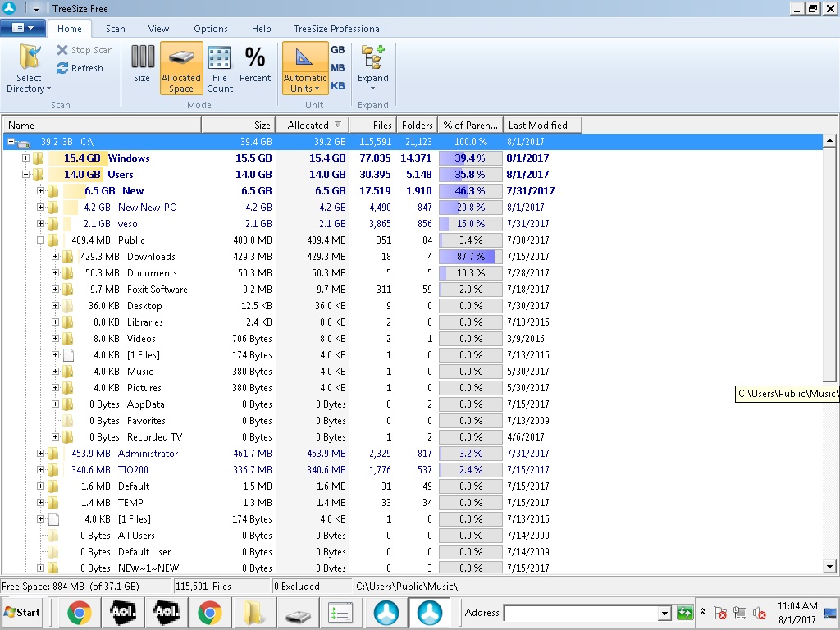Screen dimensions: 840x630
Task: Click the file icon beside 174 Bytes under Public
Action: pyautogui.click(x=68, y=354)
